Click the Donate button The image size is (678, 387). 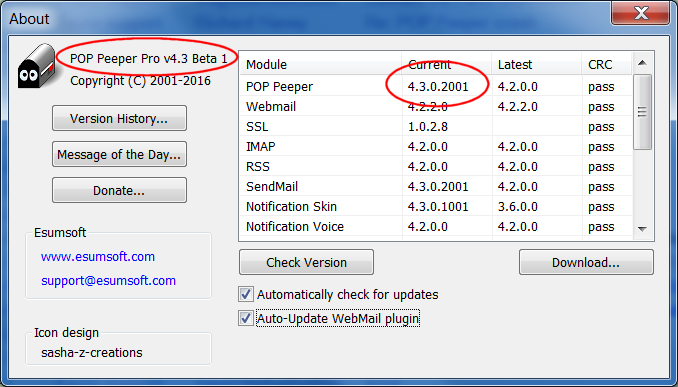119,190
